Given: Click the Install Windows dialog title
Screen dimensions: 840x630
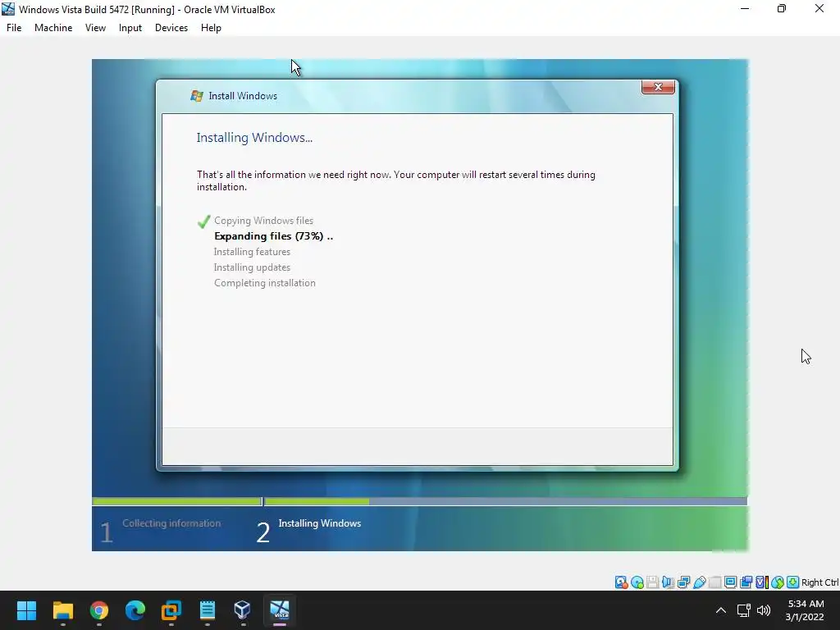Looking at the screenshot, I should point(243,96).
